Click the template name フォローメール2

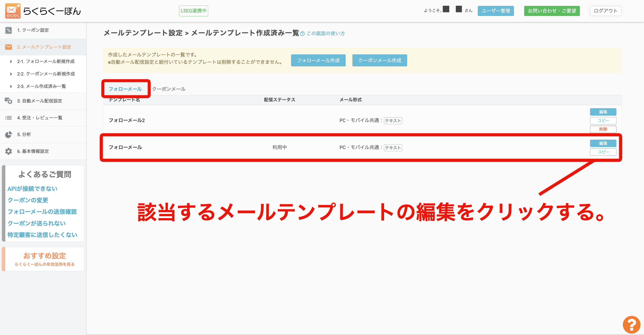(x=127, y=121)
